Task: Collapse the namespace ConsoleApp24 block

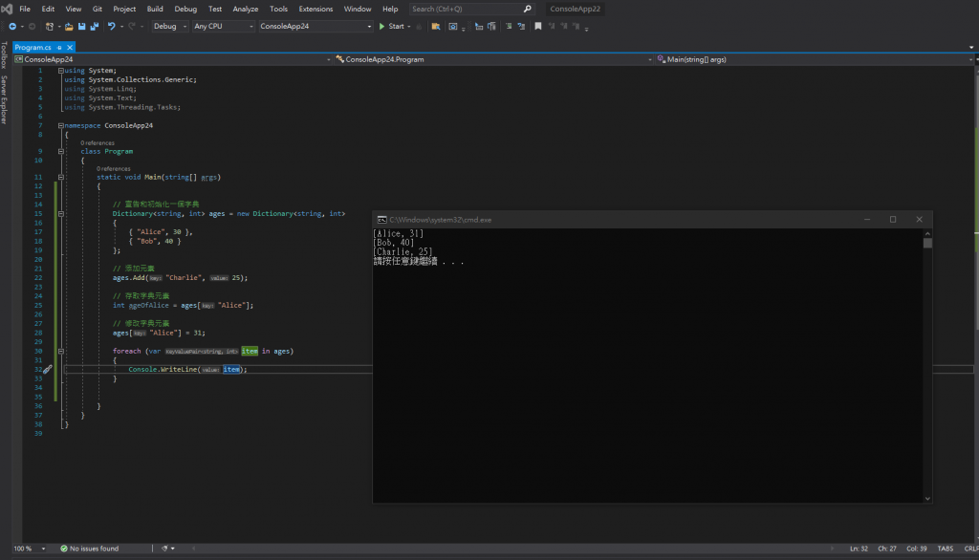Action: (60, 125)
